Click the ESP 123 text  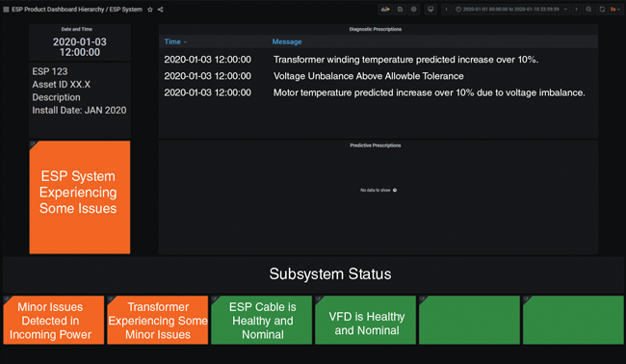click(x=50, y=71)
